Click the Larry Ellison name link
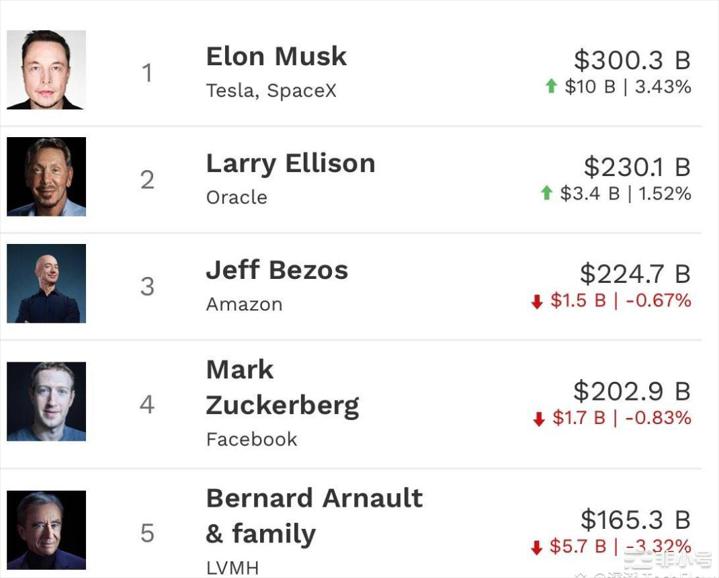The image size is (719, 578). pyautogui.click(x=290, y=164)
